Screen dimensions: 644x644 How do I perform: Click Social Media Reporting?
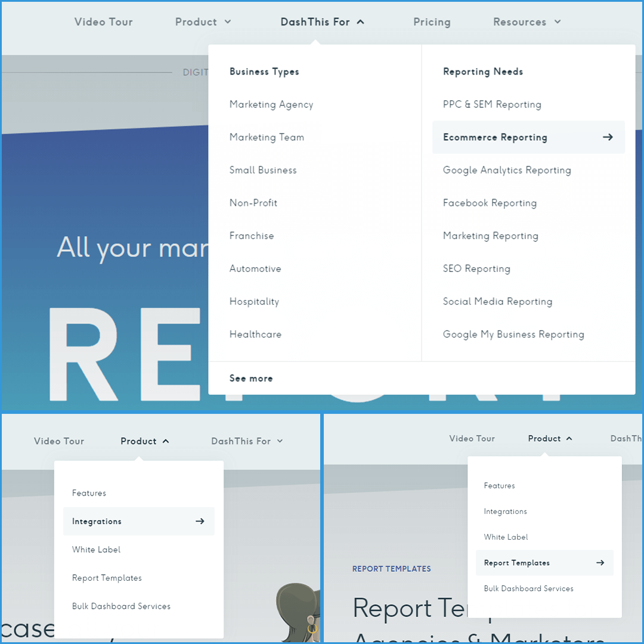[x=497, y=301]
